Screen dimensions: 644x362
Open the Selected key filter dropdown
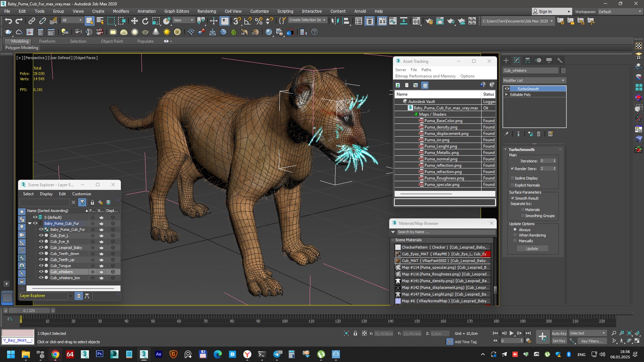coord(588,333)
